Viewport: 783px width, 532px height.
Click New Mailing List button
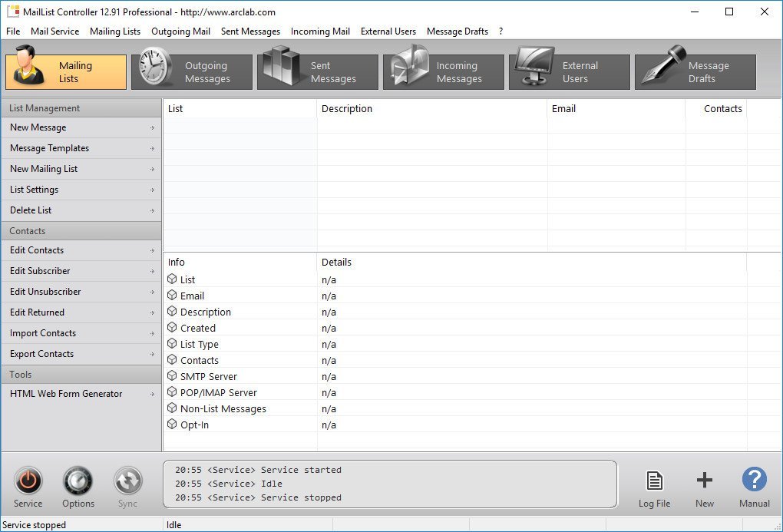[x=81, y=169]
